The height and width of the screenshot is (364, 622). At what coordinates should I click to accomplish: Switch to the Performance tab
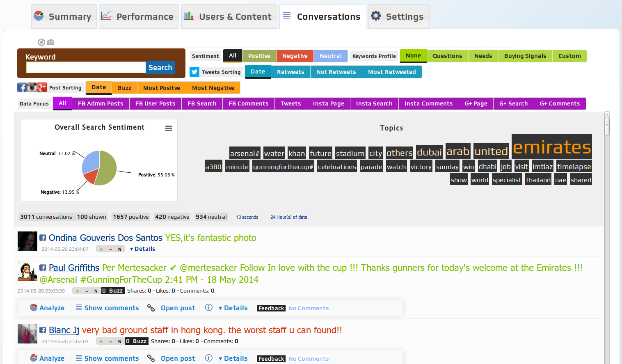pyautogui.click(x=139, y=16)
